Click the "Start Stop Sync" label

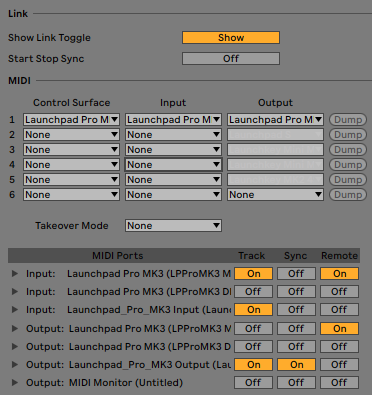pyautogui.click(x=46, y=59)
